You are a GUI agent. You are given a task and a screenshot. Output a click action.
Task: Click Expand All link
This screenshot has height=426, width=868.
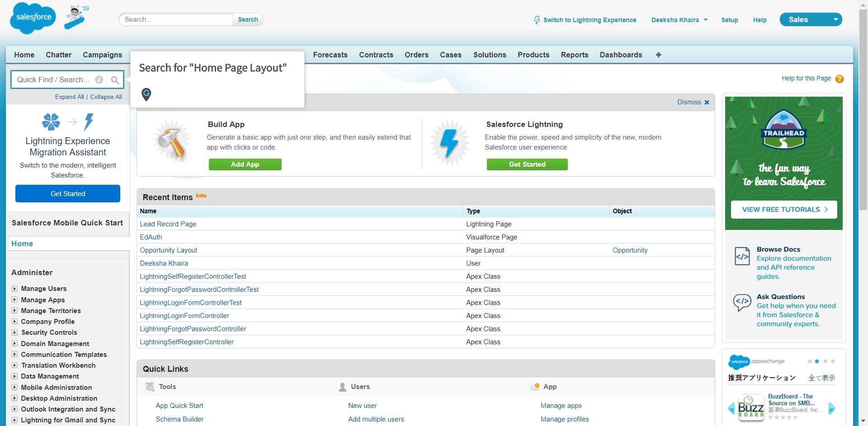(x=70, y=97)
